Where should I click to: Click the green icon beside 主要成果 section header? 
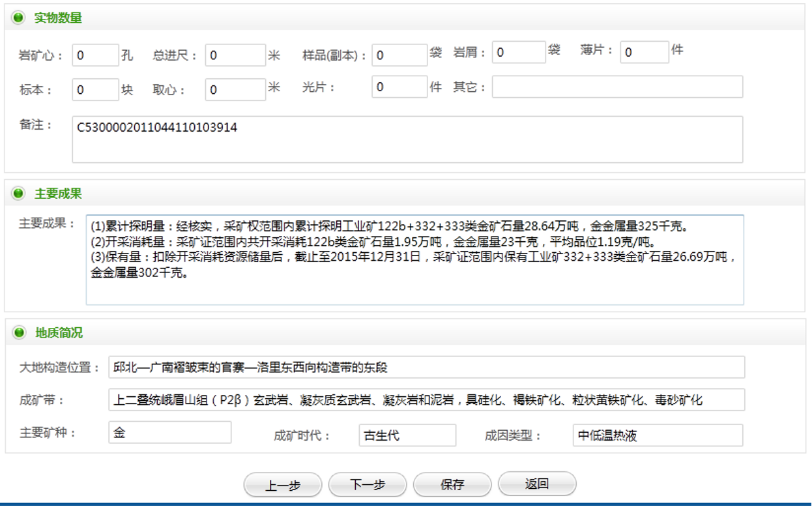click(18, 194)
